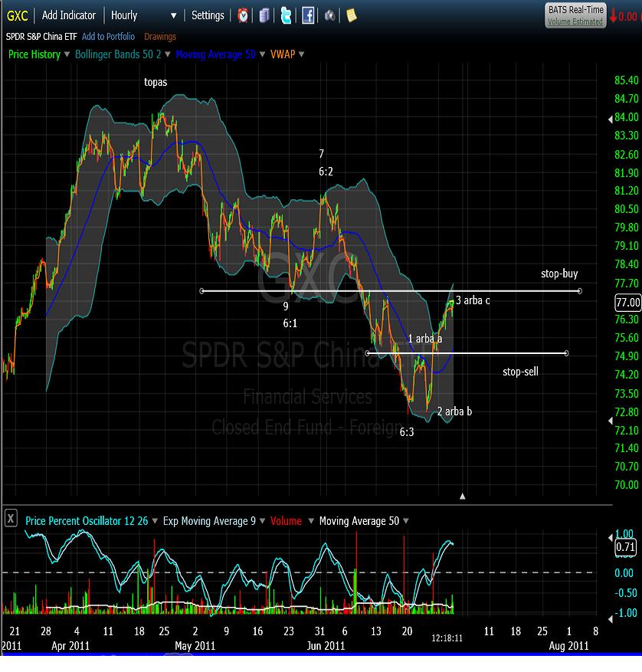Click the GXC ticker symbol

click(17, 16)
